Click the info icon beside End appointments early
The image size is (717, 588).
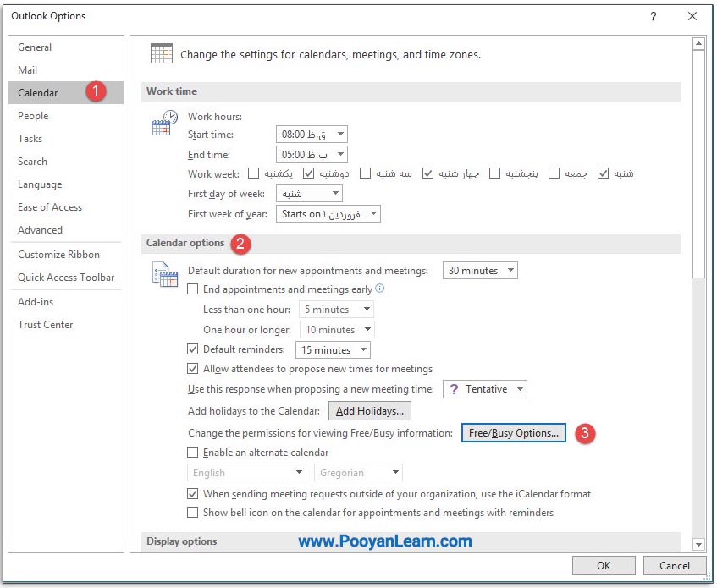(x=379, y=289)
